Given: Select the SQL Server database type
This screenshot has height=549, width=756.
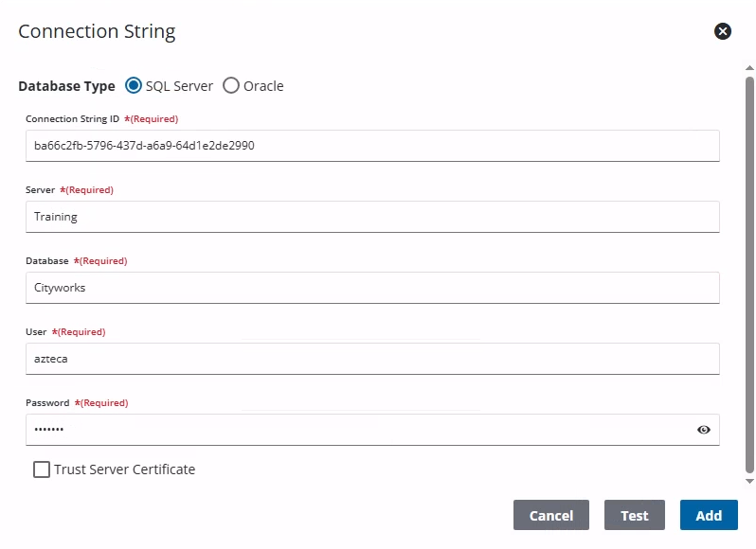Looking at the screenshot, I should click(x=134, y=86).
